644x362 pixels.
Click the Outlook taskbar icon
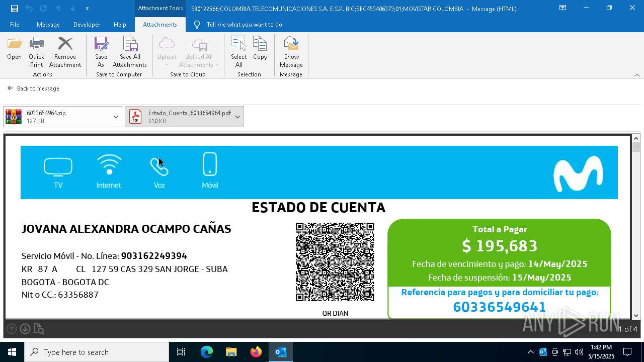(x=280, y=352)
